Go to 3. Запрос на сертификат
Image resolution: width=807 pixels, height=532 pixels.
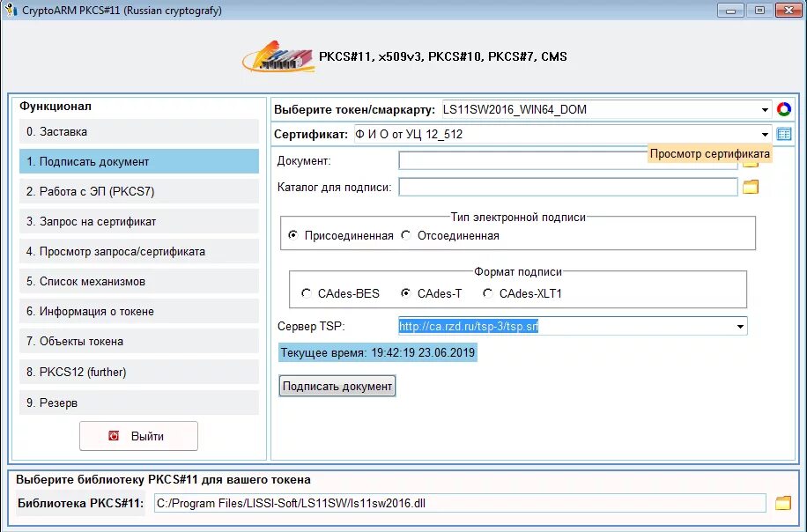click(139, 222)
